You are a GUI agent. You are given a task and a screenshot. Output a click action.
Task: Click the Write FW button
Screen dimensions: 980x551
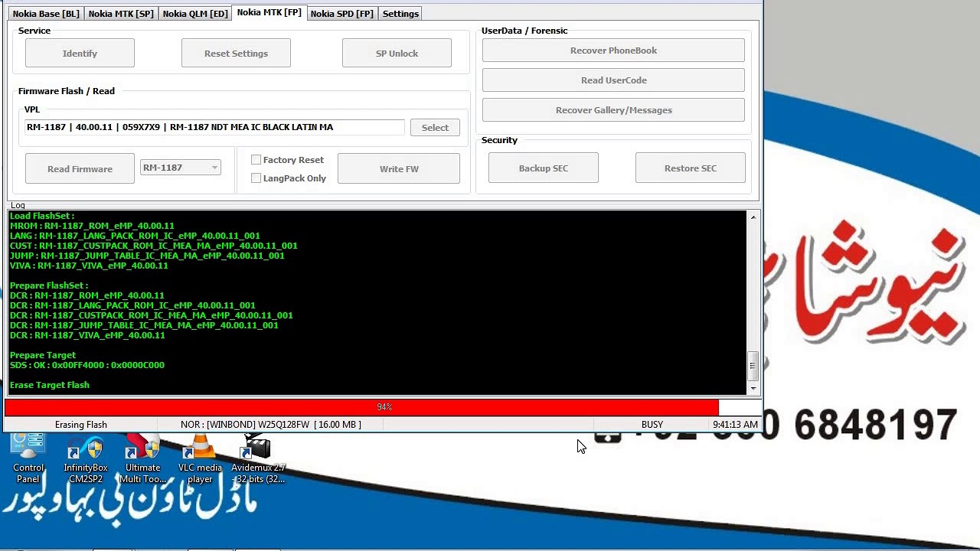(x=399, y=169)
